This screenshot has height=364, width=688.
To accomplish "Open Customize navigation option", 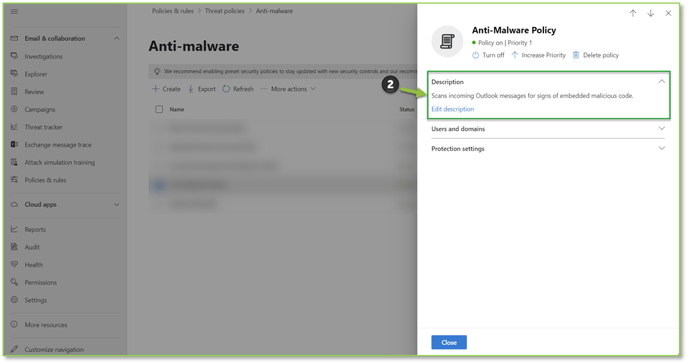I will pyautogui.click(x=54, y=349).
